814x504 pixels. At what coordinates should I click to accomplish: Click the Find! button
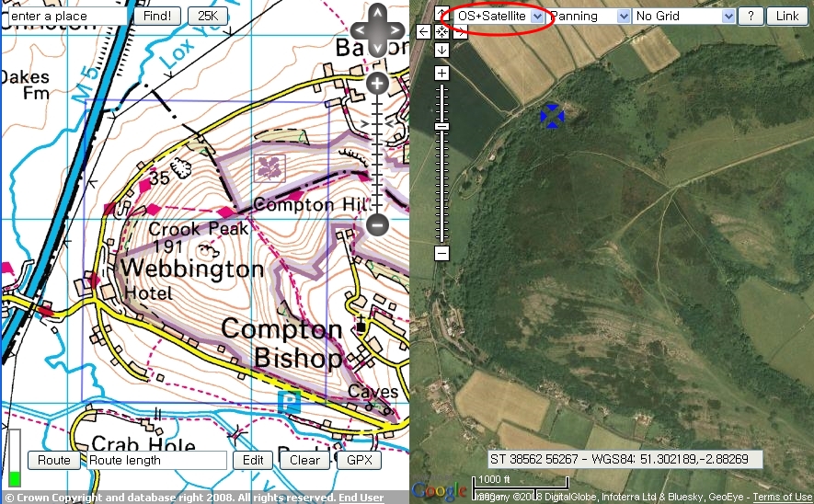[x=157, y=16]
